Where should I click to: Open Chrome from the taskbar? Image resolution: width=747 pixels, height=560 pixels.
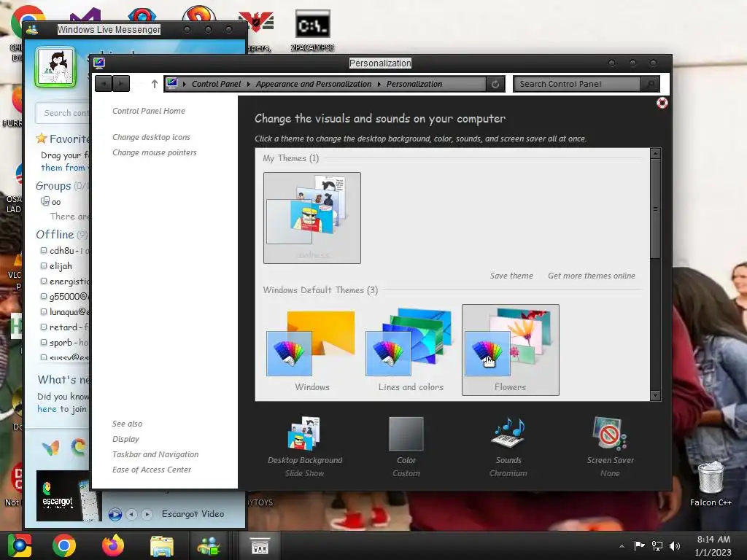(64, 545)
